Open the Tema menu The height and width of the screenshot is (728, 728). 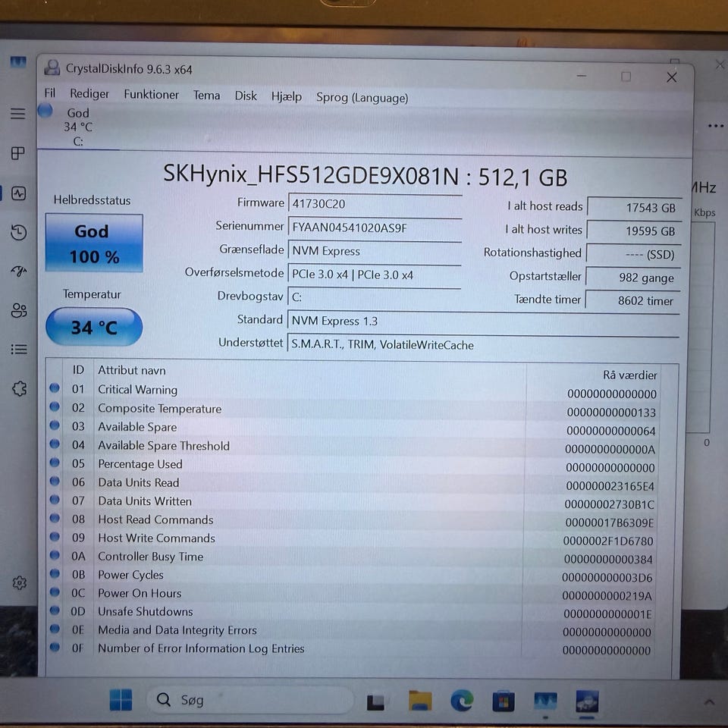coord(206,96)
